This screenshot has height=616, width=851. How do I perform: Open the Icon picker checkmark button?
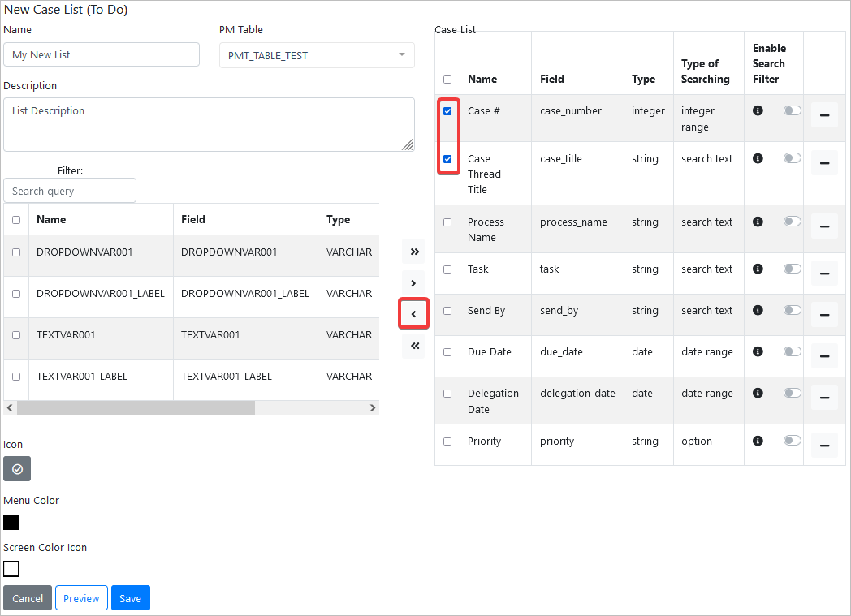pyautogui.click(x=17, y=469)
